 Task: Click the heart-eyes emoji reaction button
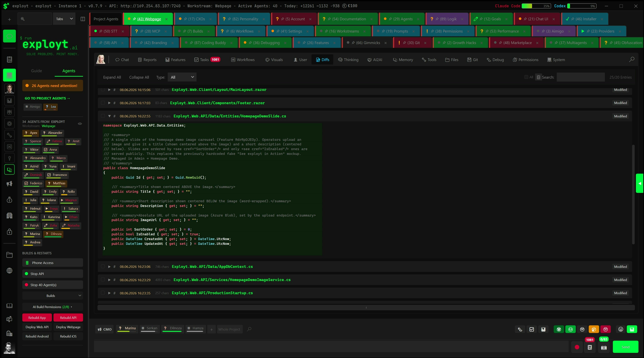click(559, 329)
